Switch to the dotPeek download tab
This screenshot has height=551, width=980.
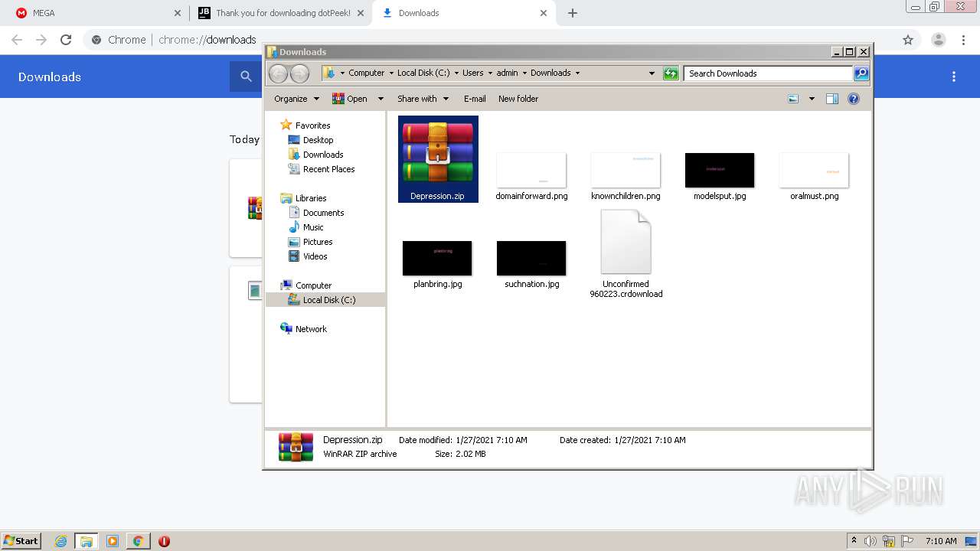click(x=281, y=13)
